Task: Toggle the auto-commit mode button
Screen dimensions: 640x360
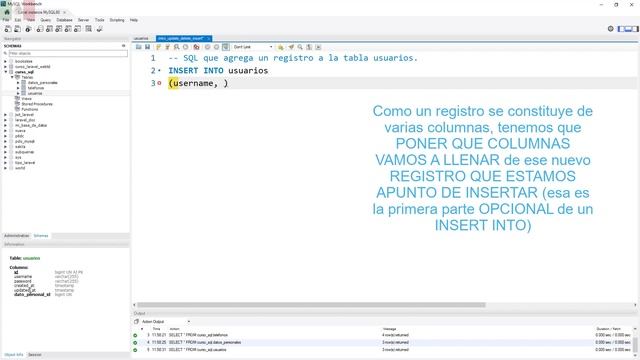Action: pos(226,47)
